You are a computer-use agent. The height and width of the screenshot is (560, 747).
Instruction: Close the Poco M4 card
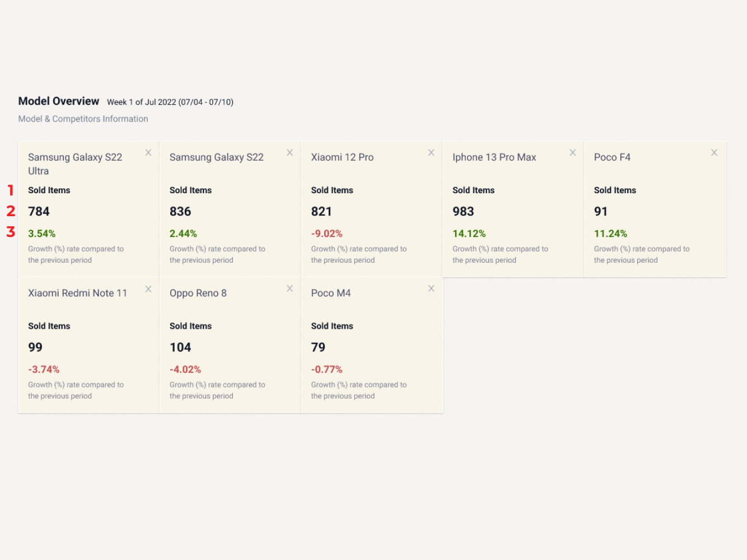(431, 289)
